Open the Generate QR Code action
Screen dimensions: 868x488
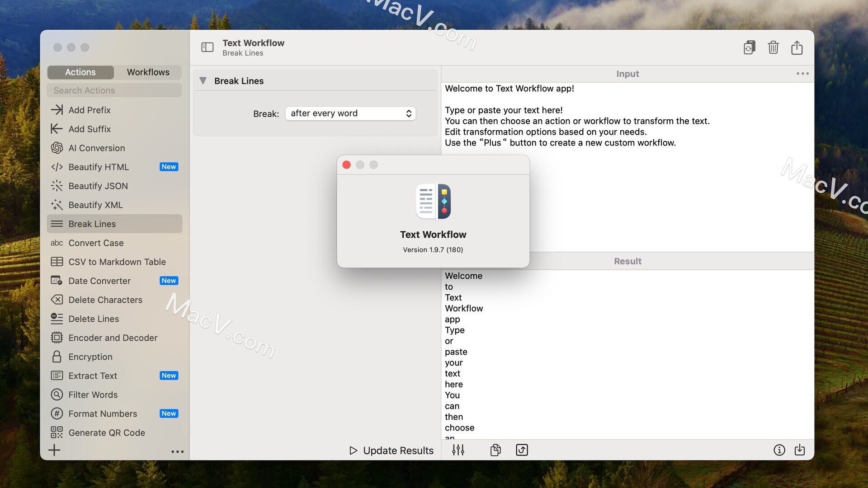(x=107, y=432)
